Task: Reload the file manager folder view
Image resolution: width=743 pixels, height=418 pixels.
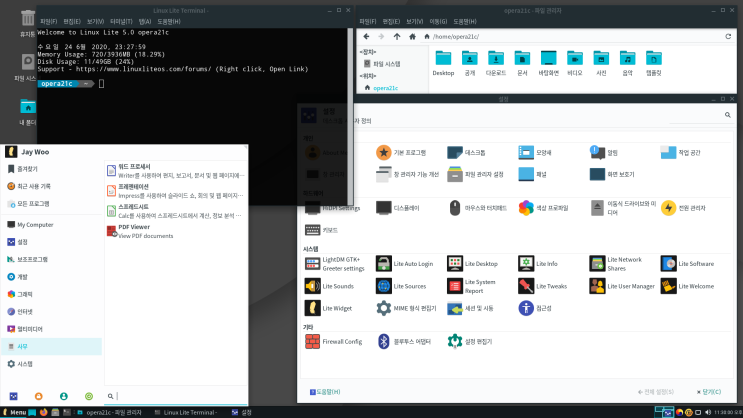Action: click(728, 36)
